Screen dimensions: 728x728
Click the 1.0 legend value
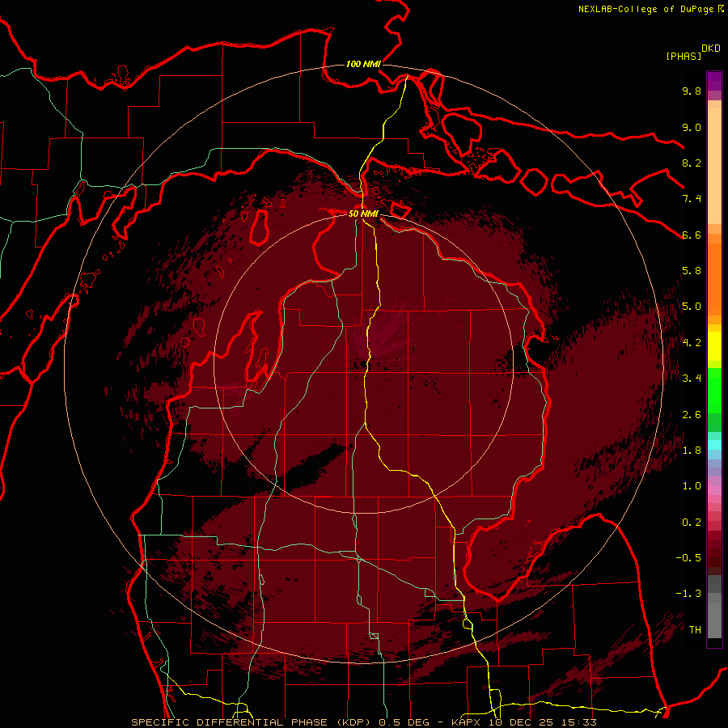click(692, 486)
